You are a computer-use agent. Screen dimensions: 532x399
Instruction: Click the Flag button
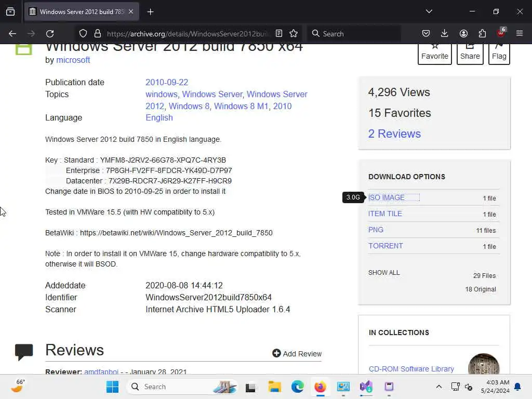point(499,54)
